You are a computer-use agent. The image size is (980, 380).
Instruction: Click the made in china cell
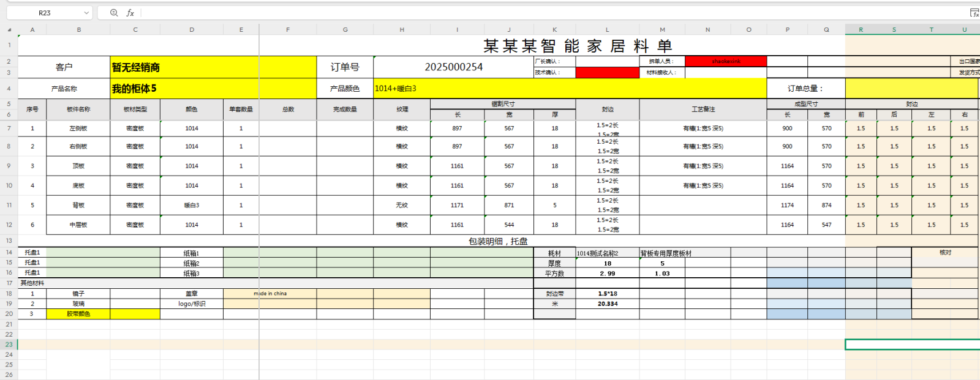click(269, 294)
